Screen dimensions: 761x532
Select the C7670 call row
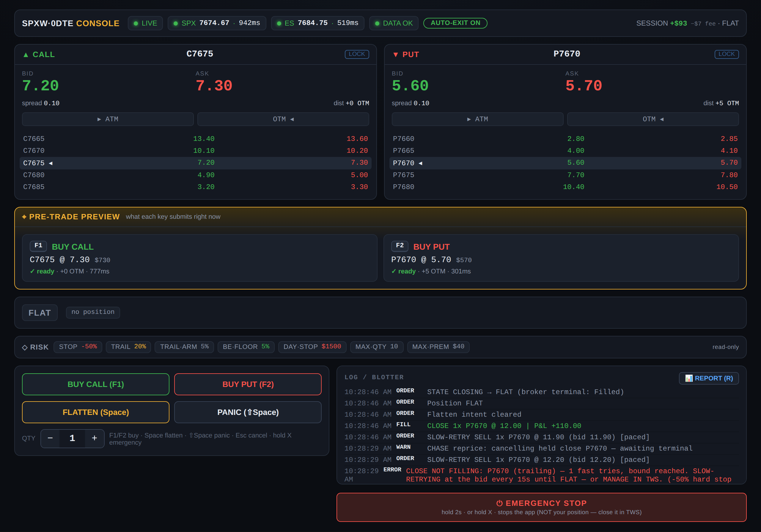click(196, 151)
